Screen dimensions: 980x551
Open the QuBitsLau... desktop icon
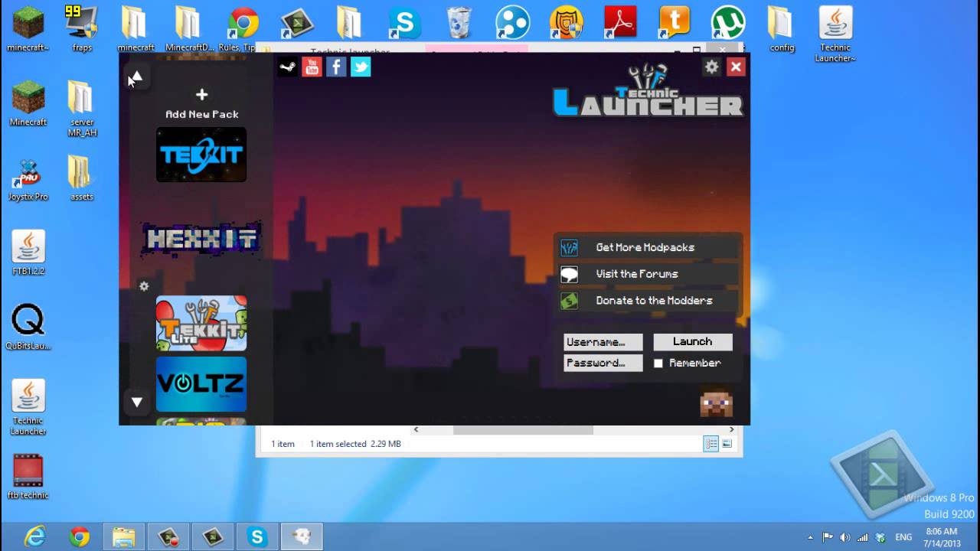(28, 328)
